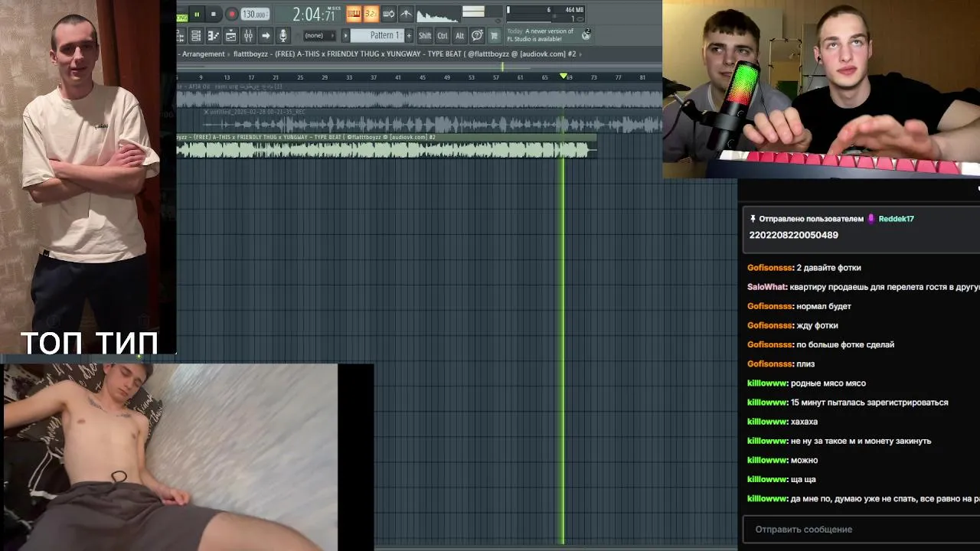Click the oscilloscope output monitor

coord(438,15)
